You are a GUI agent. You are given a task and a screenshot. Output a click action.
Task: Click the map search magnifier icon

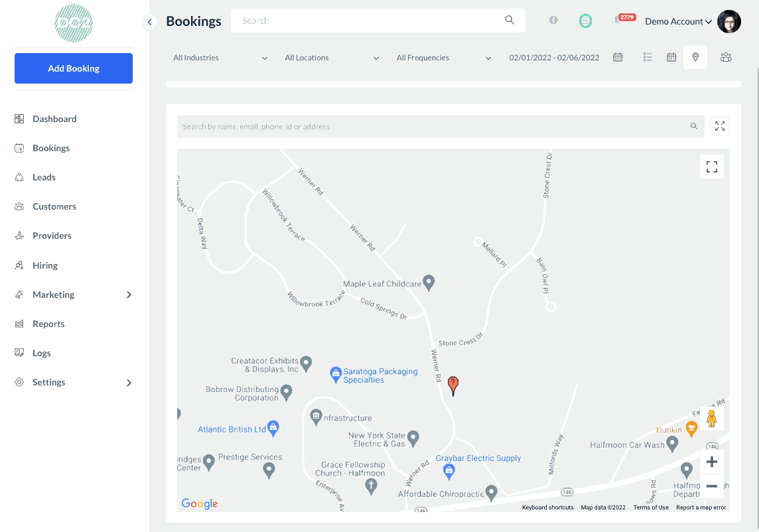[x=694, y=126]
